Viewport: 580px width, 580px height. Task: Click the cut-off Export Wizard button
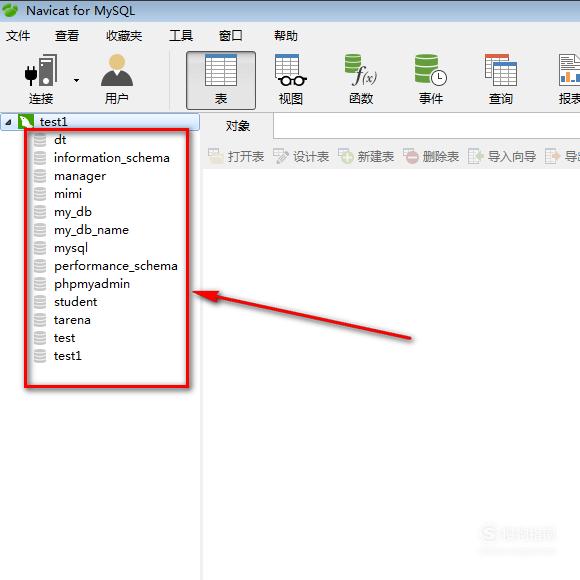562,156
